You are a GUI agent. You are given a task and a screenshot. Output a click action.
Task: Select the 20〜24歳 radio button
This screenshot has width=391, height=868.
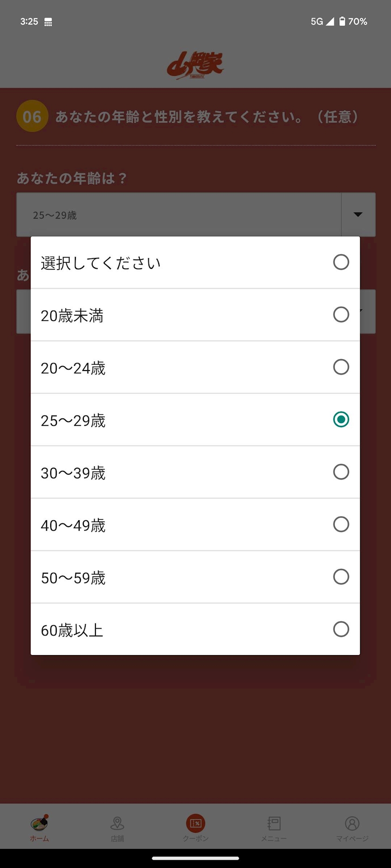[x=341, y=367]
